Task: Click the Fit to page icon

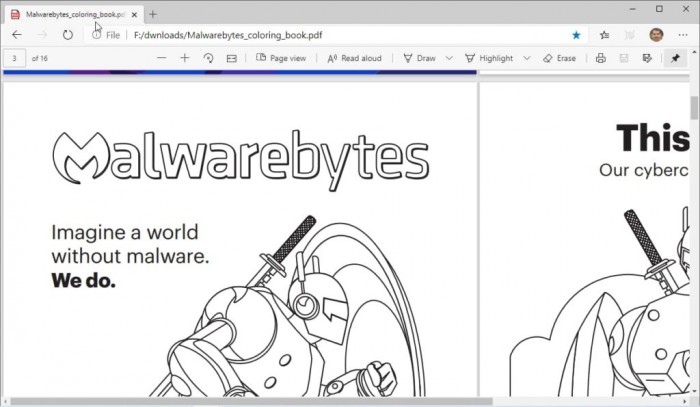Action: point(231,58)
